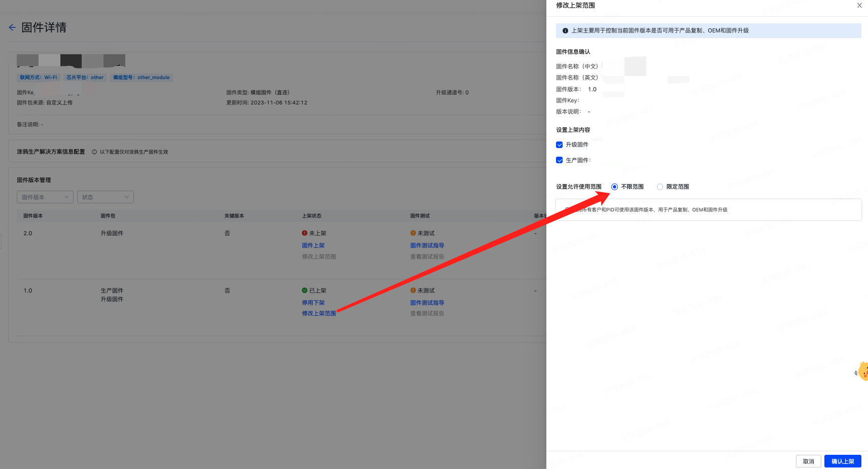Uncheck the 升级固件 checkbox
Viewport: 868px width, 469px height.
coord(560,145)
